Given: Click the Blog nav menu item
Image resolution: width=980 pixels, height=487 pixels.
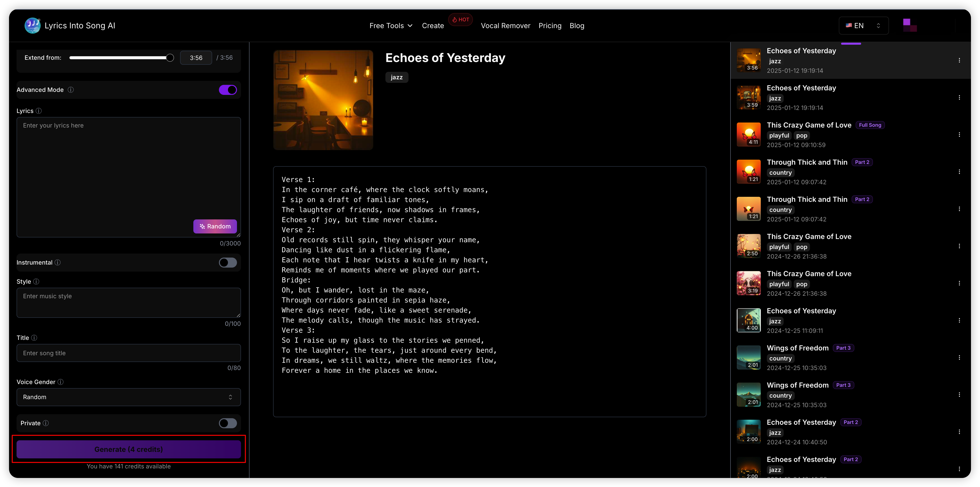Looking at the screenshot, I should point(576,26).
